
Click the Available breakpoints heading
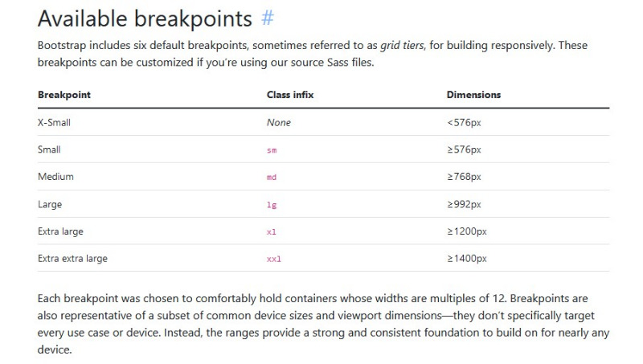point(145,18)
